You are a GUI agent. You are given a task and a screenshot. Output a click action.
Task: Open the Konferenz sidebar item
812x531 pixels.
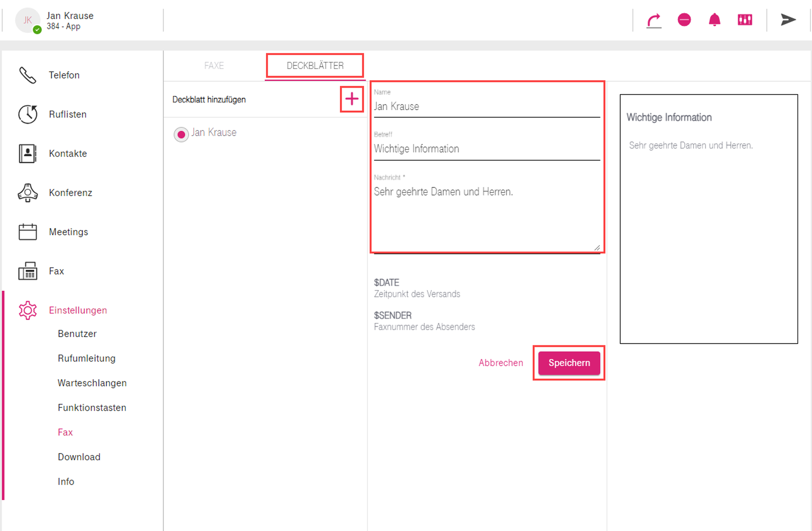tap(70, 193)
